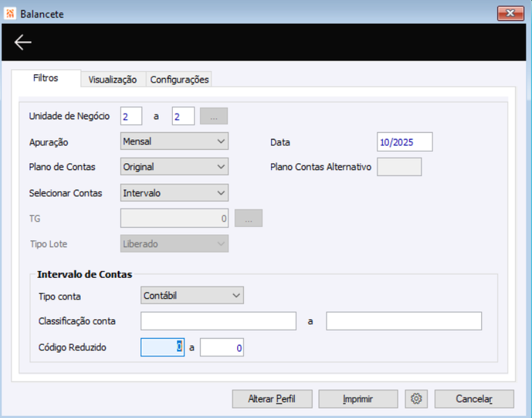Viewport: 532px width, 418px height.
Task: Expand the Apuração Mensal dropdown
Action: coord(174,141)
